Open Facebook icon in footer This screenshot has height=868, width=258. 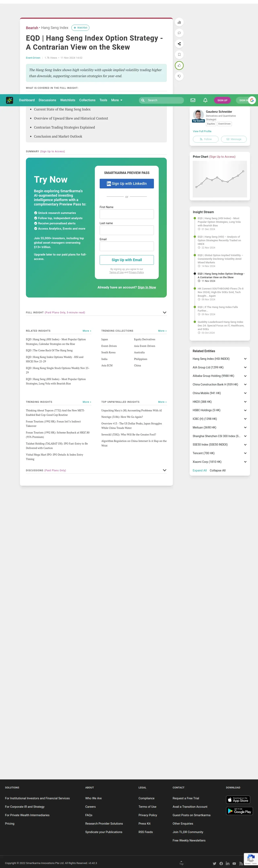pos(221,863)
